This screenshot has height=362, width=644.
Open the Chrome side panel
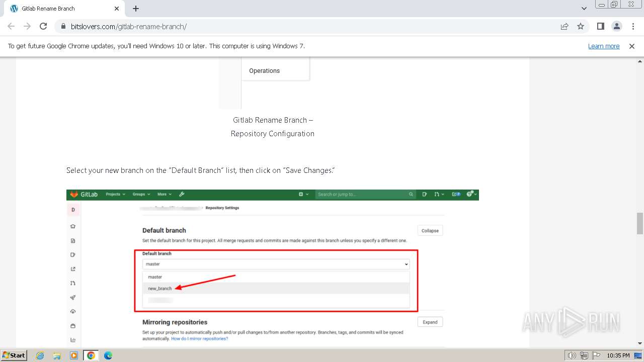(x=601, y=26)
